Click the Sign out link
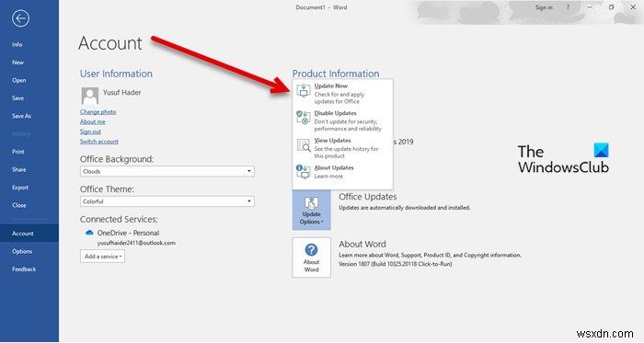The height and width of the screenshot is (343, 644). (x=90, y=131)
